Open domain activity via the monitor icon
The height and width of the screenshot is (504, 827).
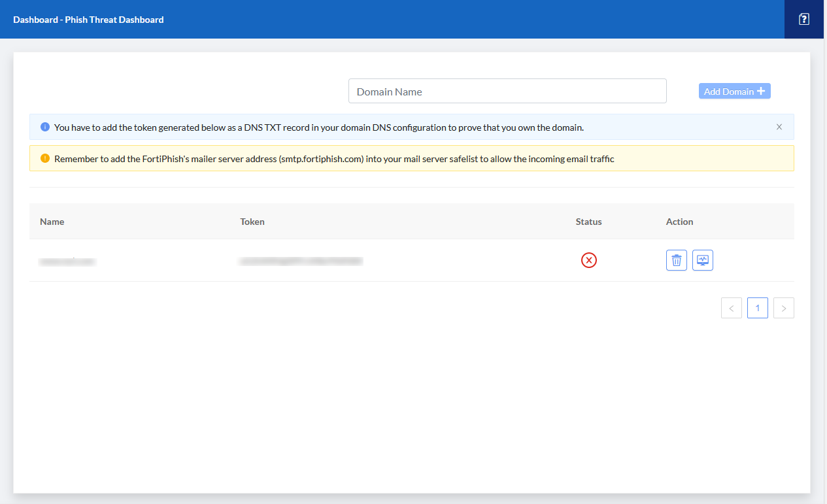pos(702,260)
